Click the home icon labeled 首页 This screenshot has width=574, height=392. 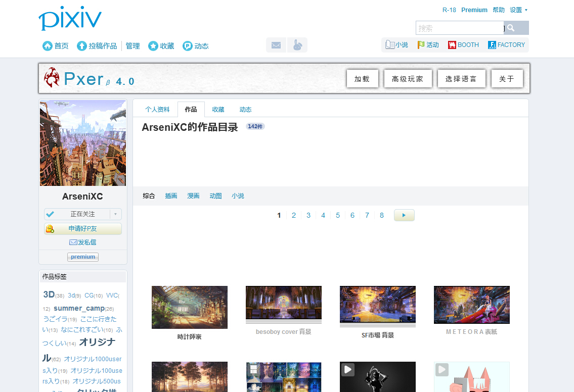48,46
